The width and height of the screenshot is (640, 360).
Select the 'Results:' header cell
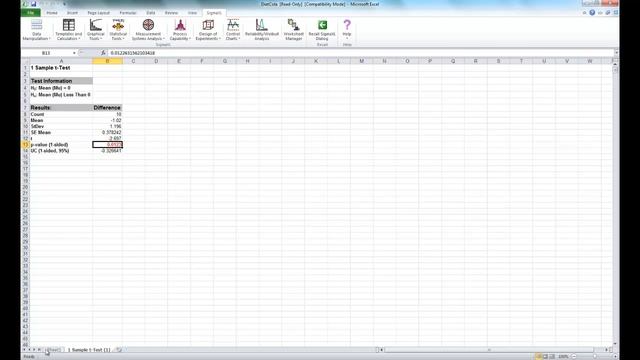(61, 108)
